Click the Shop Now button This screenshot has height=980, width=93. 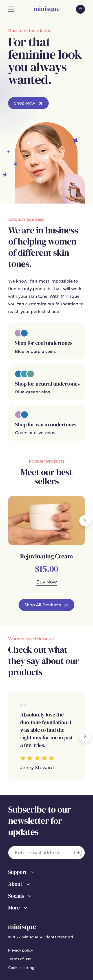[28, 103]
